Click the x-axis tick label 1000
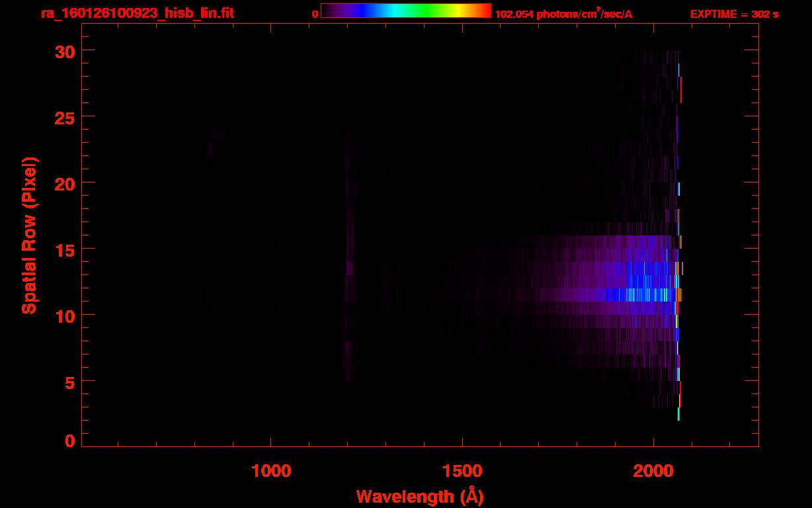The image size is (812, 508). 271,471
